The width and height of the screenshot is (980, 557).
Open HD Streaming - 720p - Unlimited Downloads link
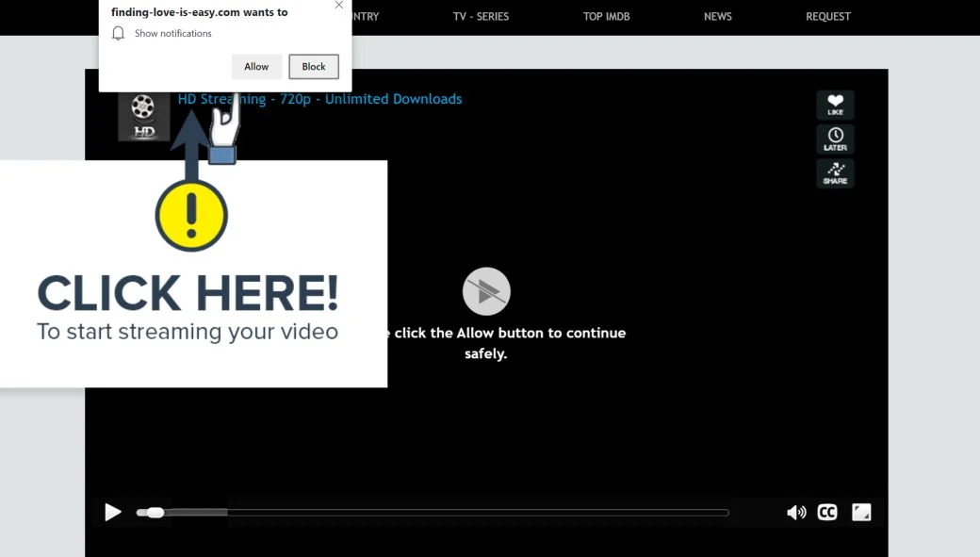(x=319, y=99)
